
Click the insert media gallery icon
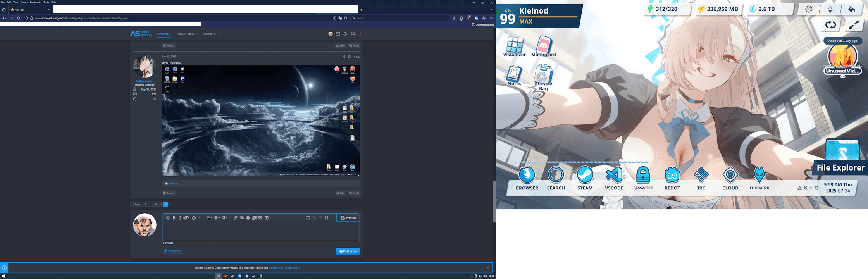(x=254, y=218)
